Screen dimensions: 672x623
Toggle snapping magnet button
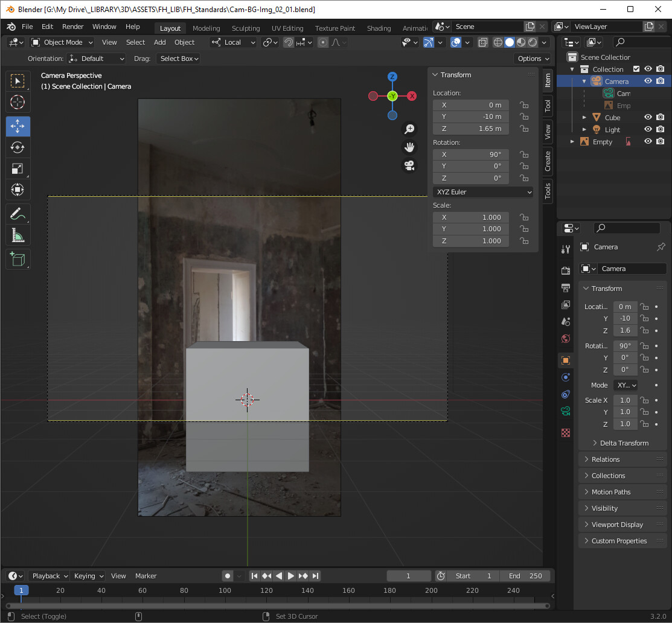(289, 42)
